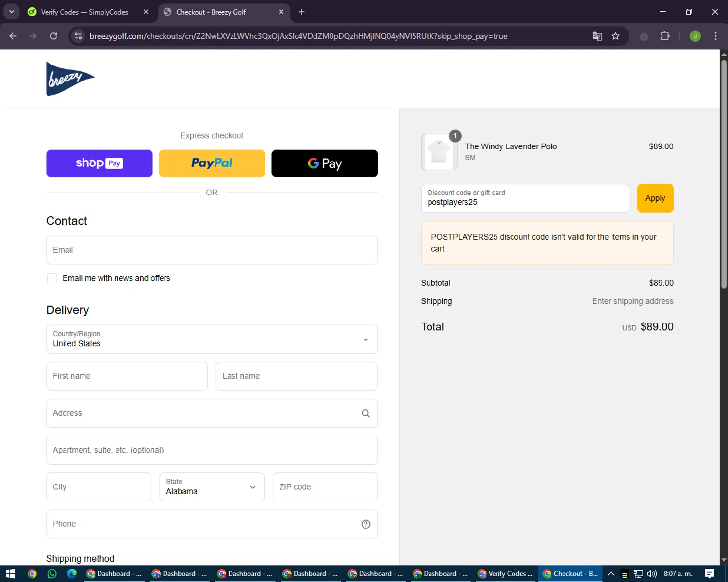The width and height of the screenshot is (728, 582).
Task: Check Email me with news and offers
Action: (52, 278)
